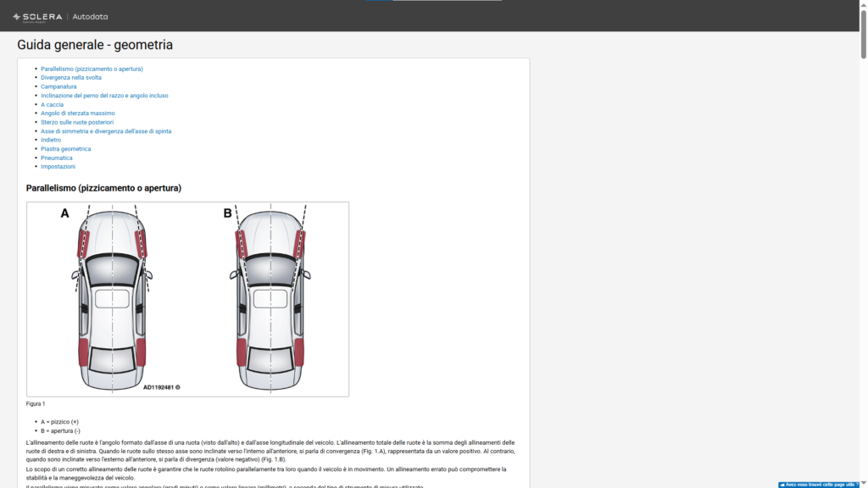Go to Inclinazione del perno del razzo link

(x=104, y=96)
